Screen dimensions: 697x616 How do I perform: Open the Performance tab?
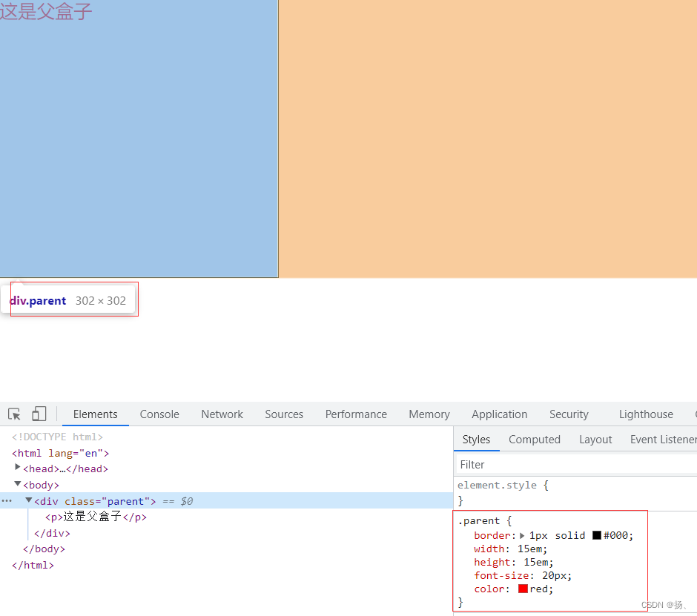coord(356,414)
